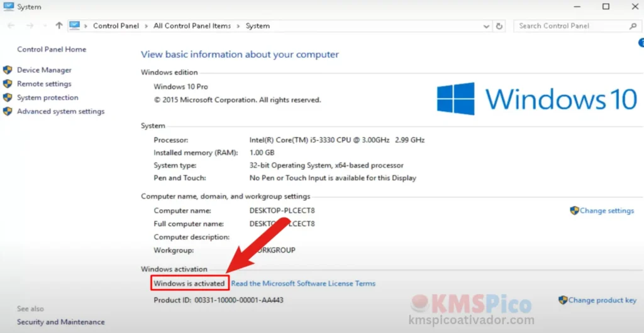The height and width of the screenshot is (333, 644).
Task: Open the recent locations dropdown arrow
Action: [x=45, y=26]
